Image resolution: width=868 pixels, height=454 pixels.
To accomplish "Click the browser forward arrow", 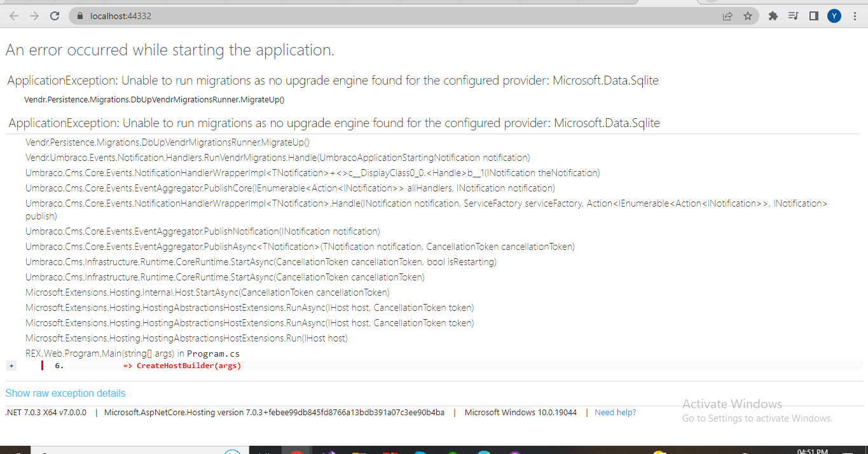I will point(34,16).
